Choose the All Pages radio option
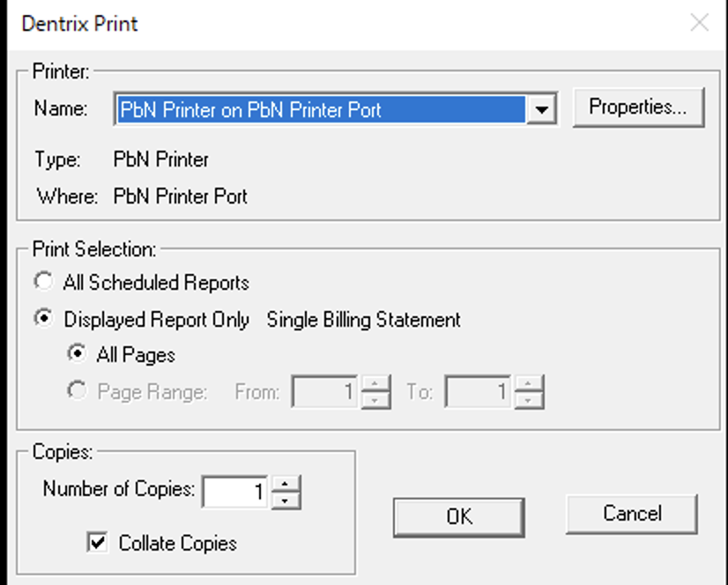The width and height of the screenshot is (728, 585). tap(77, 354)
